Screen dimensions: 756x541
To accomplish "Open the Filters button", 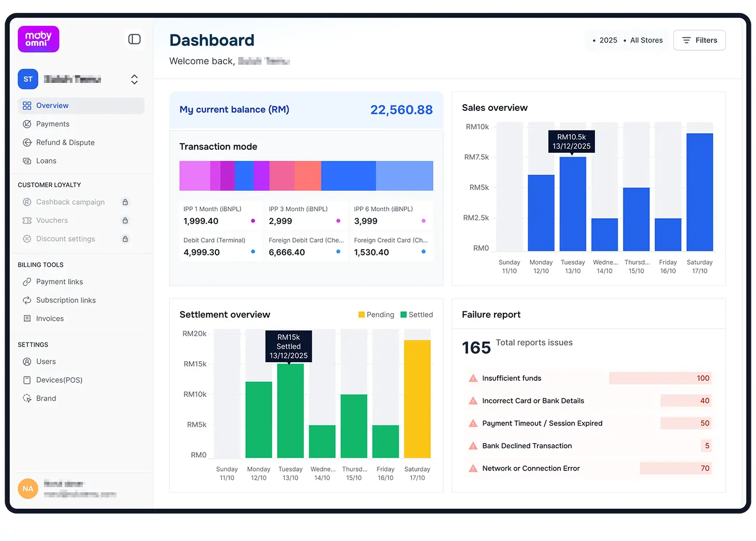I will click(699, 40).
